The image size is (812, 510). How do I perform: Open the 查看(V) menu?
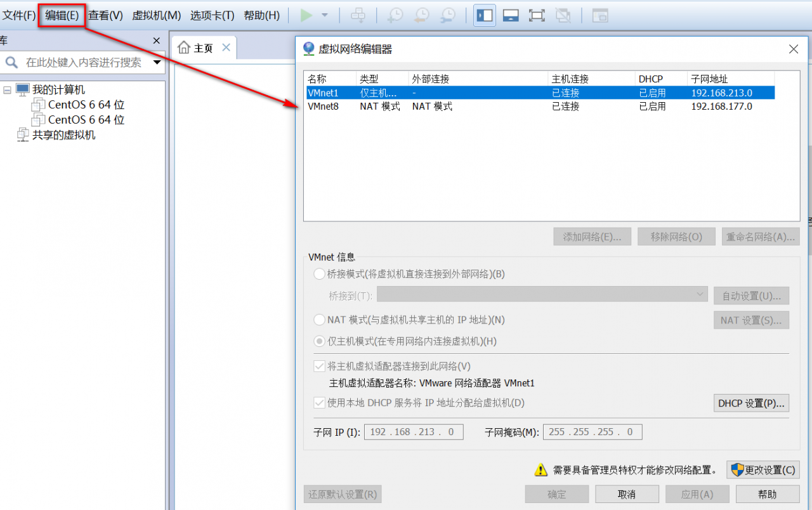105,15
